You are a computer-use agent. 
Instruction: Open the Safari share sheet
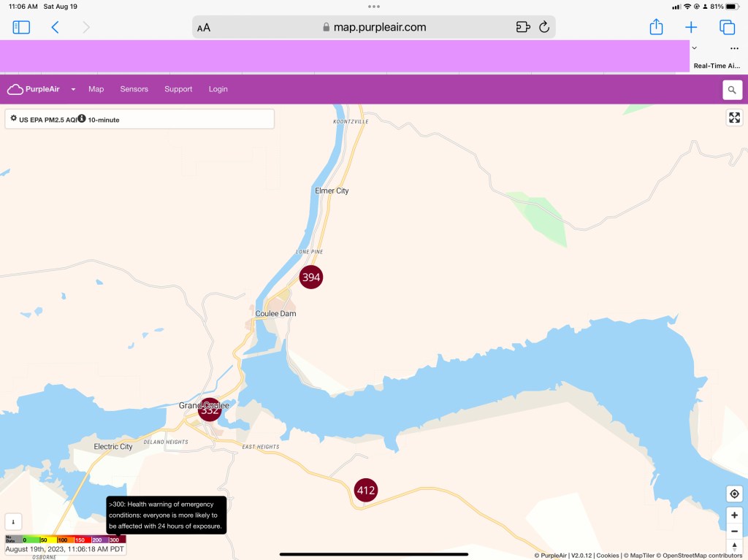(656, 27)
